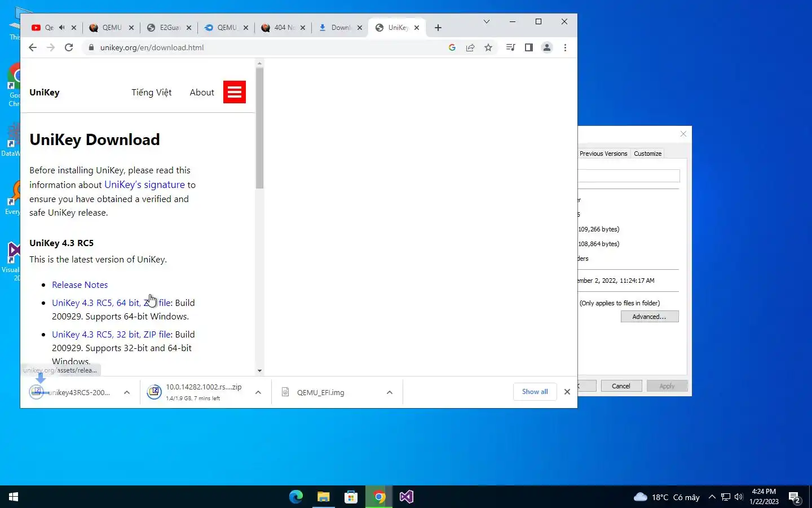812x508 pixels.
Task: Go back to the previous page
Action: pyautogui.click(x=33, y=47)
